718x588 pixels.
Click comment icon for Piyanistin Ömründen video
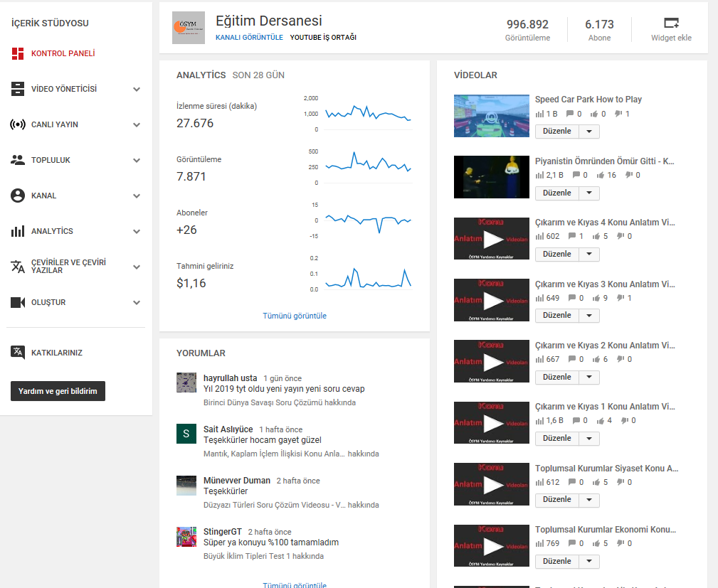coord(576,175)
